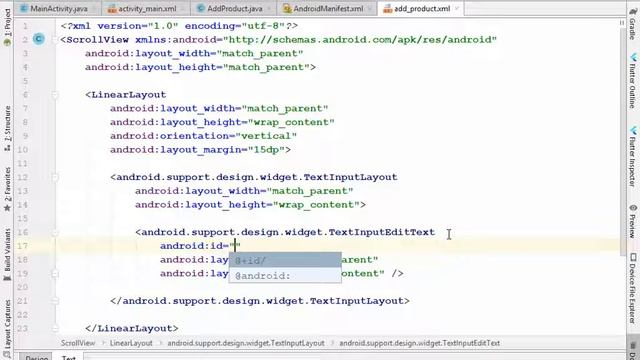
Task: Click the fold end marker on line 19
Action: [x=55, y=273]
